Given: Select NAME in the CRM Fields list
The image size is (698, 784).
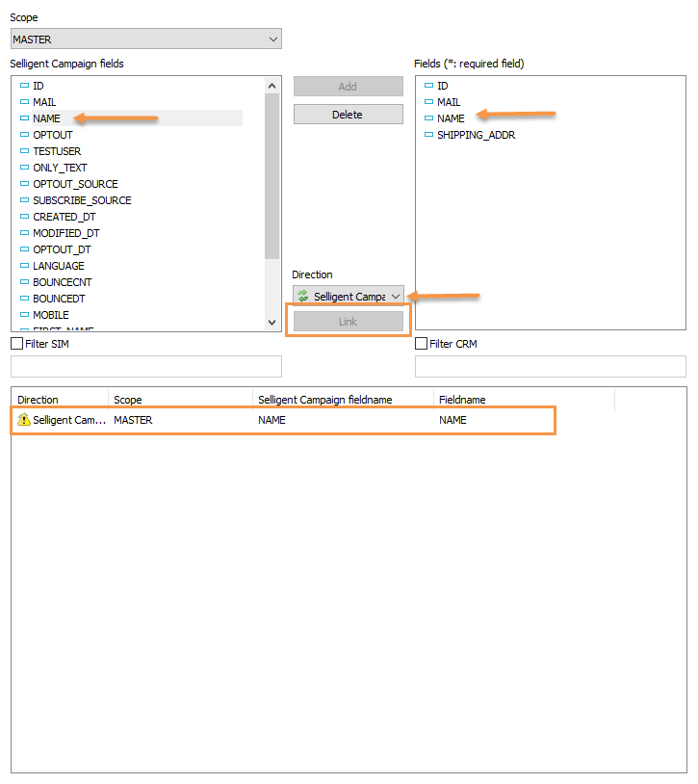Looking at the screenshot, I should coord(451,118).
